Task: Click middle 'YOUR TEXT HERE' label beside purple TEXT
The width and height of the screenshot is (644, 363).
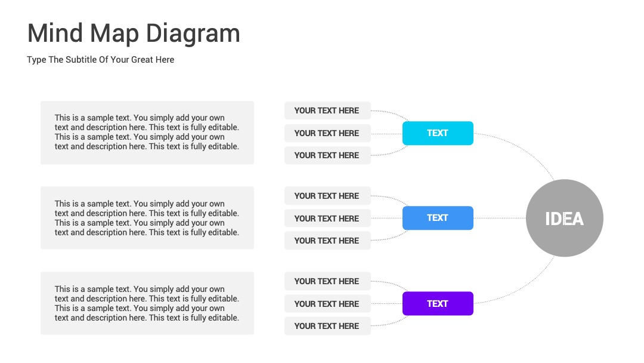Action: [327, 304]
